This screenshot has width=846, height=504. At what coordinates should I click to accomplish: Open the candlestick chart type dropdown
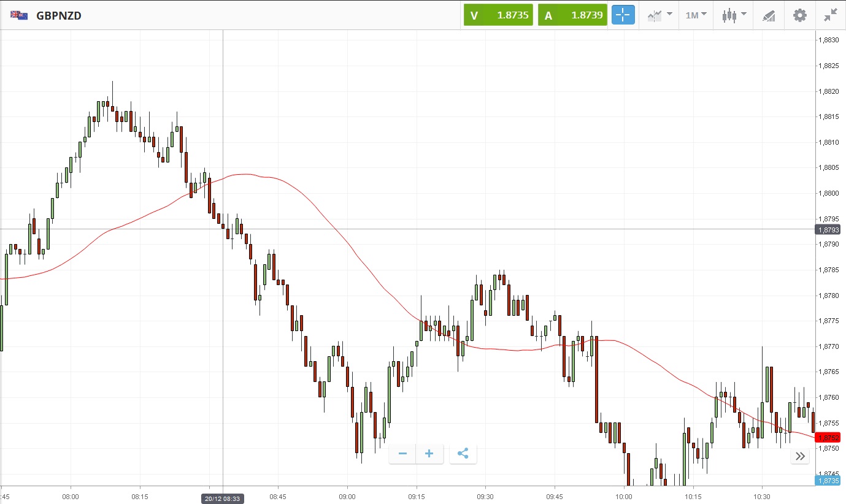click(x=733, y=15)
